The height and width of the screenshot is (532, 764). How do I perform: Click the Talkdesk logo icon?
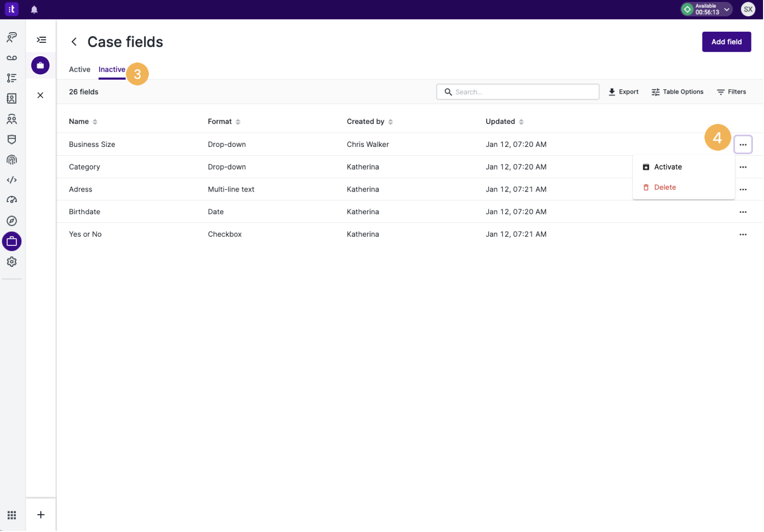click(12, 9)
